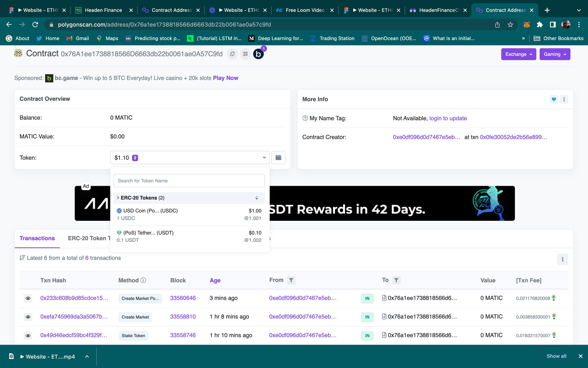Click the Search for Token Name field
The image size is (588, 368).
189,181
